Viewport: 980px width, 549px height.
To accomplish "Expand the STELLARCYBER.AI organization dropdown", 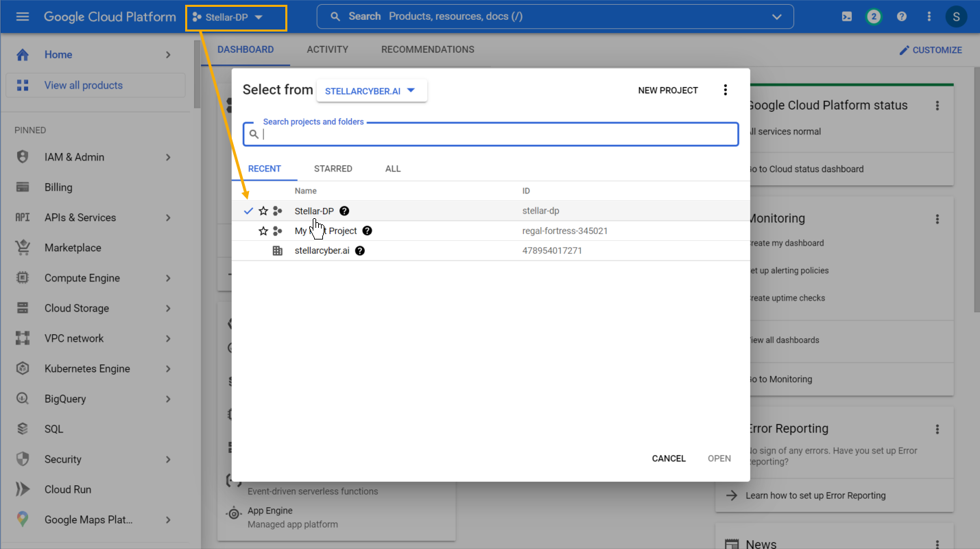I will pos(371,91).
